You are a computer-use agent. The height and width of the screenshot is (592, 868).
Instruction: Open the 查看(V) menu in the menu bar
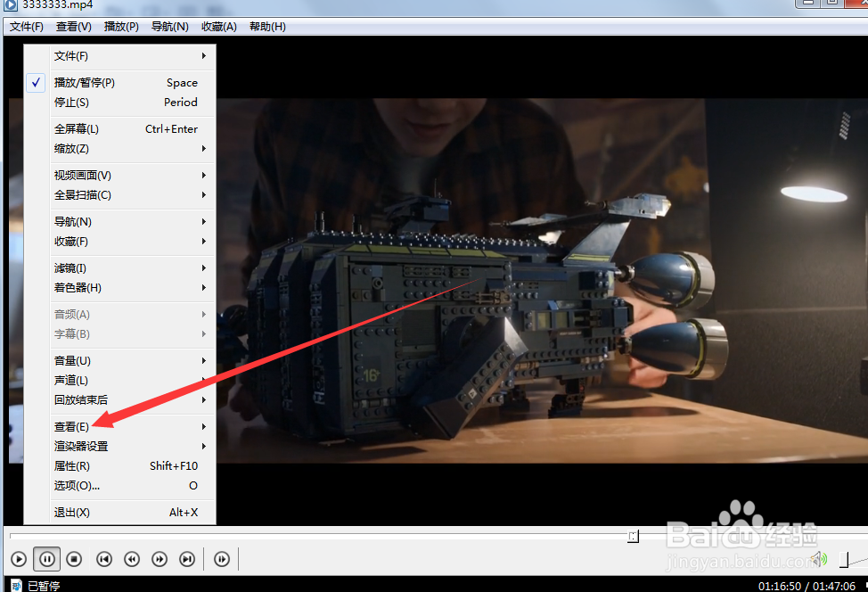tap(74, 27)
